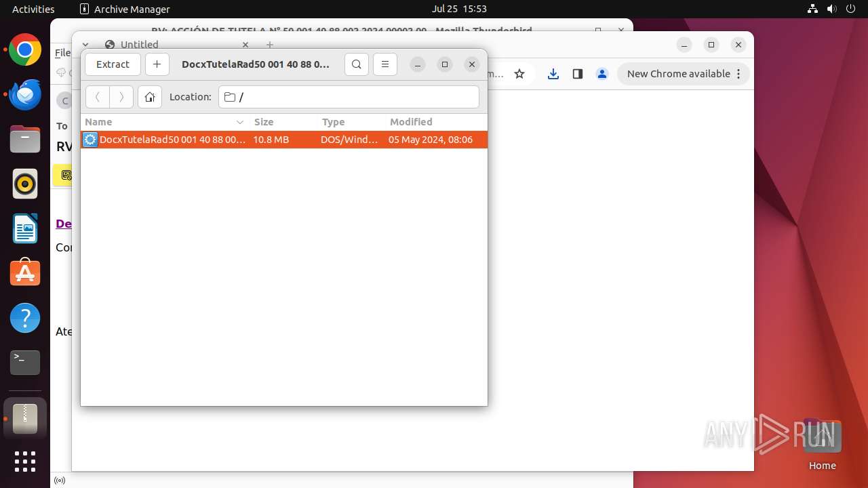Open Google Chrome from the dock

click(25, 50)
